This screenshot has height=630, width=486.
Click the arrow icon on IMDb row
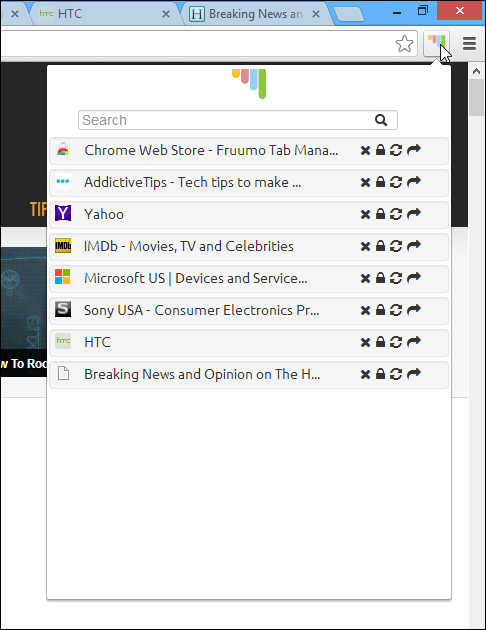coord(414,246)
